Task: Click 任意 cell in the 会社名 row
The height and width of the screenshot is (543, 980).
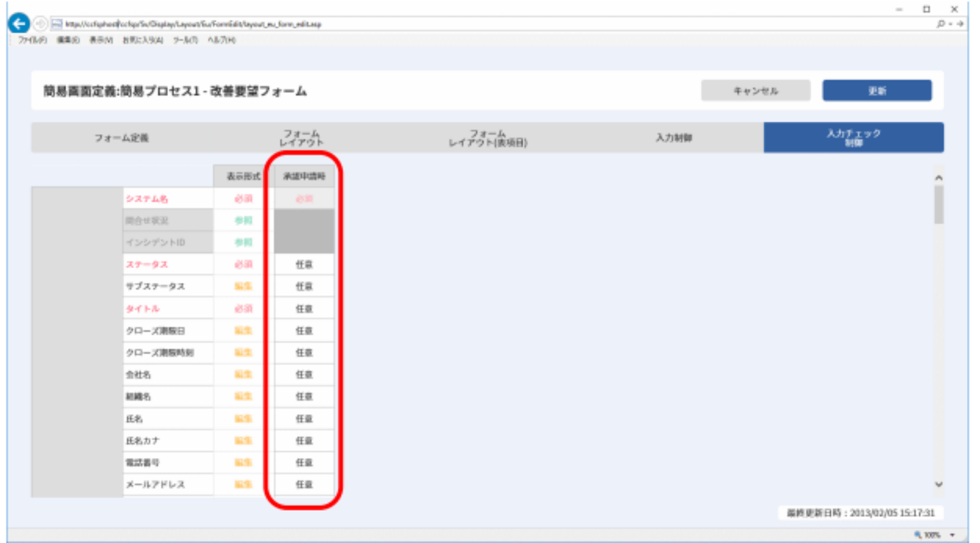Action: [x=304, y=374]
